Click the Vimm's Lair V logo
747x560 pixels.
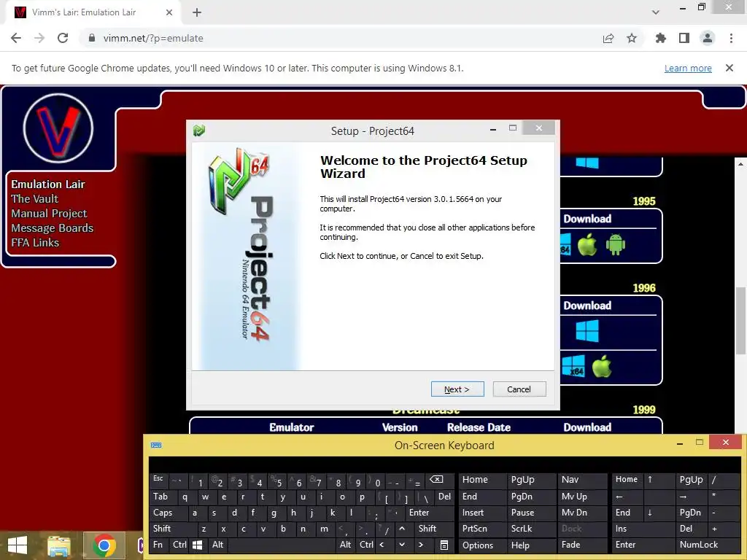[x=58, y=128]
